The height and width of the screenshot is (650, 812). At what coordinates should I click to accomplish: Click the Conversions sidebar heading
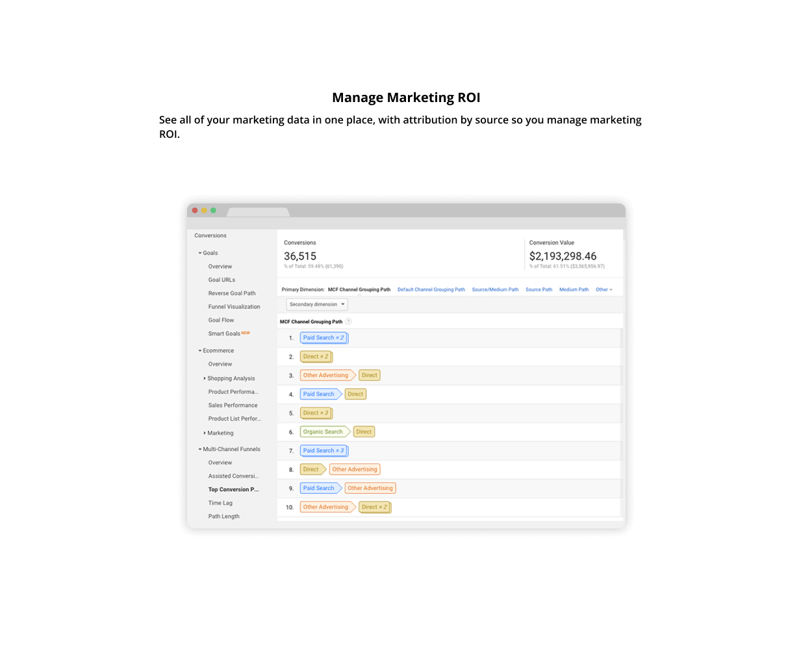pos(210,236)
